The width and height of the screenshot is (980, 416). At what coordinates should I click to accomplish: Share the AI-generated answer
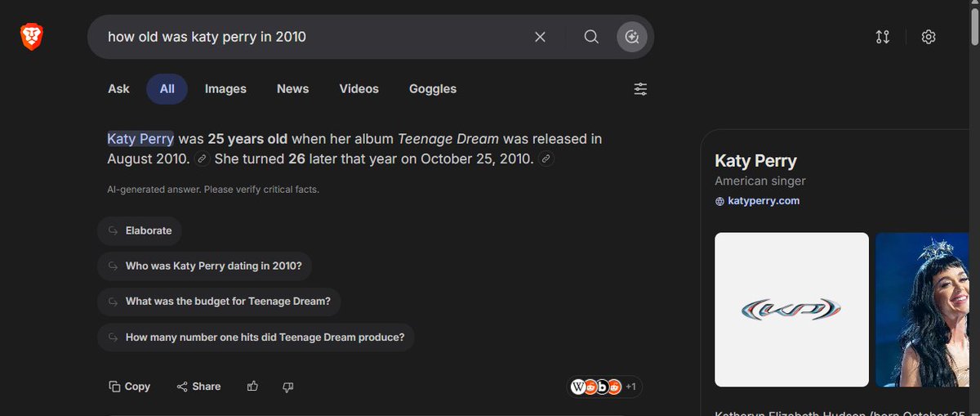click(198, 387)
